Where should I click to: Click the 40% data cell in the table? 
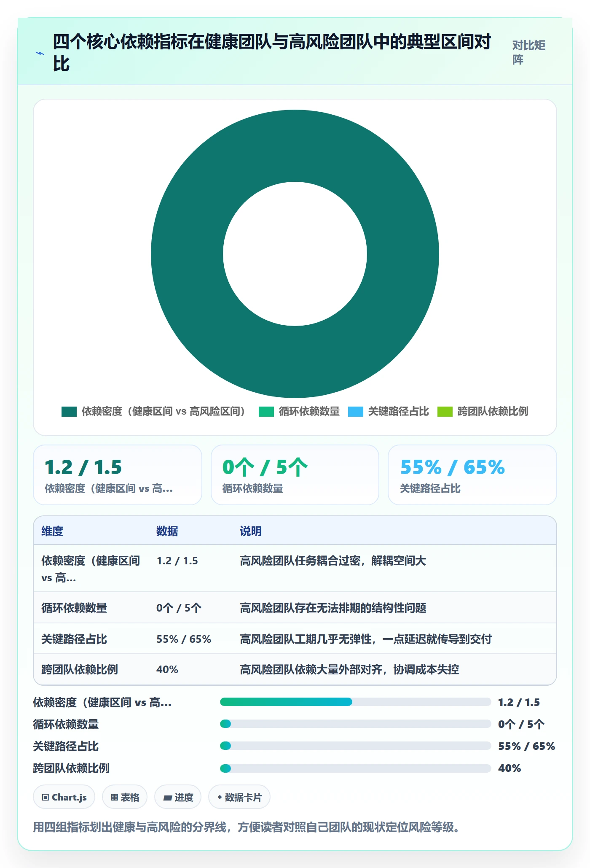point(167,669)
